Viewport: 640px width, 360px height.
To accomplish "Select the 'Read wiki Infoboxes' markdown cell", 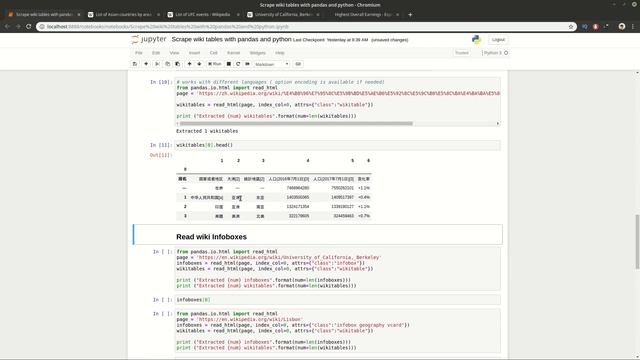I will click(318, 235).
